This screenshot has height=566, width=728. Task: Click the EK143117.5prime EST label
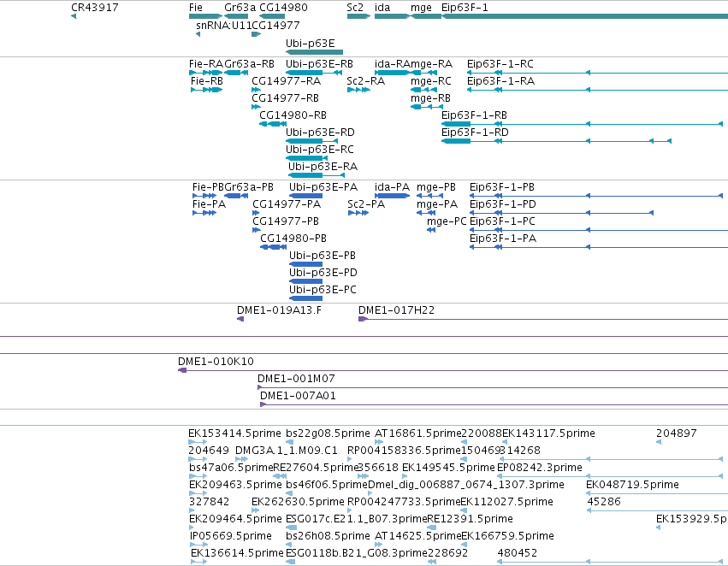point(549,433)
